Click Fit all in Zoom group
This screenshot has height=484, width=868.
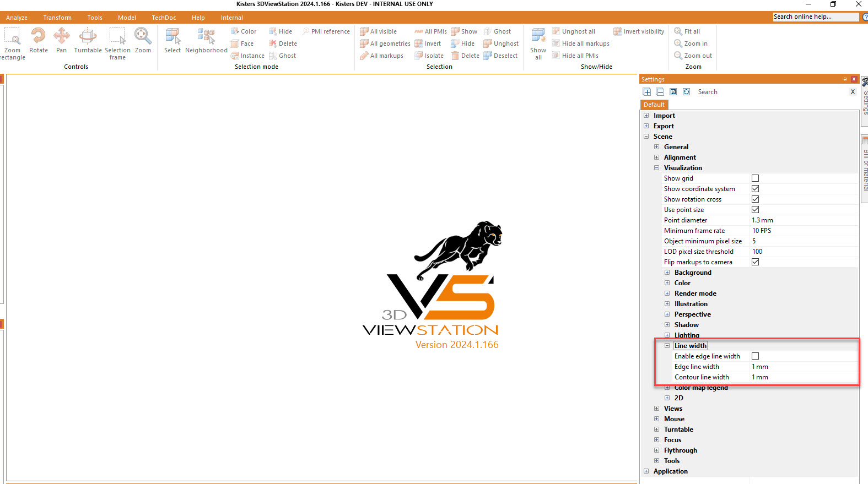[687, 31]
